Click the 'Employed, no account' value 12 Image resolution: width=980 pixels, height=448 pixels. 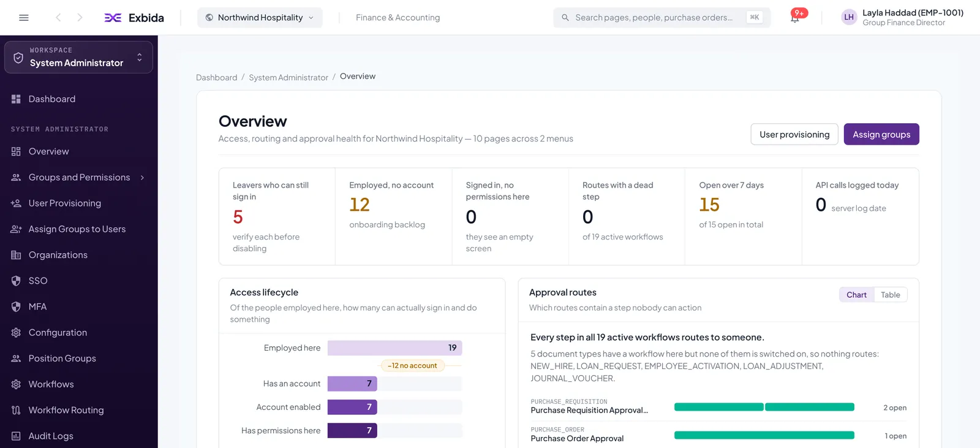[x=360, y=205]
